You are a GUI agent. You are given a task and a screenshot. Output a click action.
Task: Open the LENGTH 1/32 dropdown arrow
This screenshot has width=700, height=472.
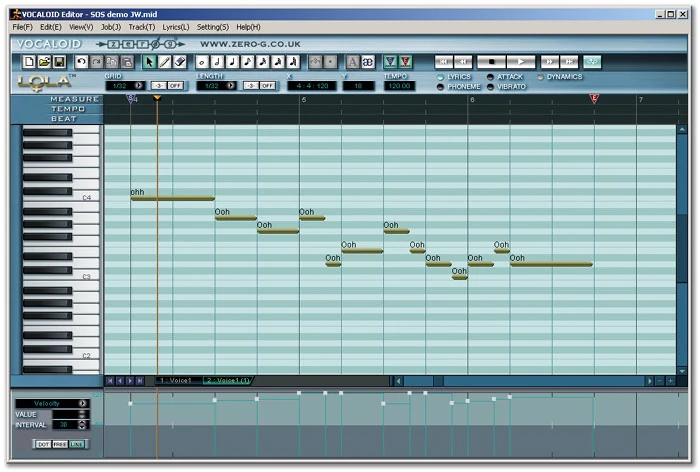(x=231, y=85)
